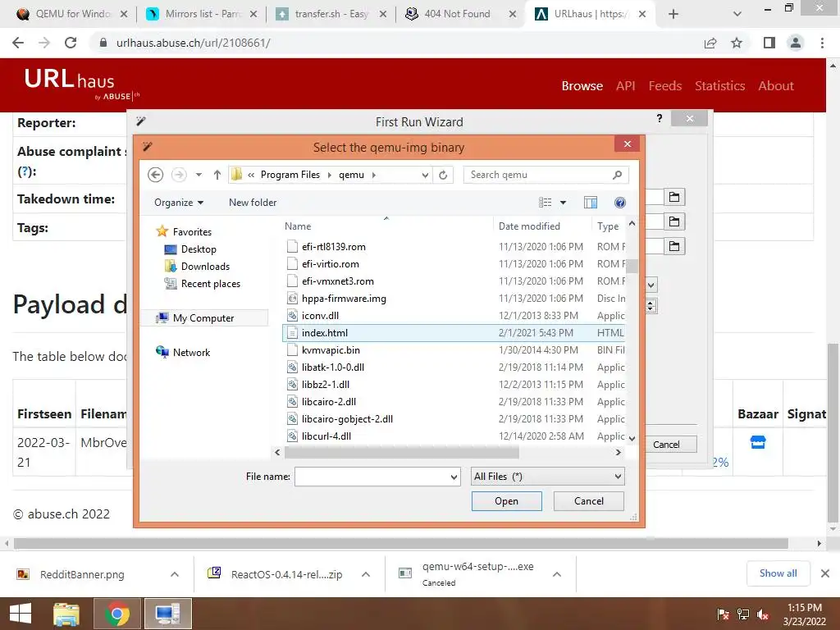Click Cancel in the file dialog
Viewport: 840px width, 630px height.
588,501
